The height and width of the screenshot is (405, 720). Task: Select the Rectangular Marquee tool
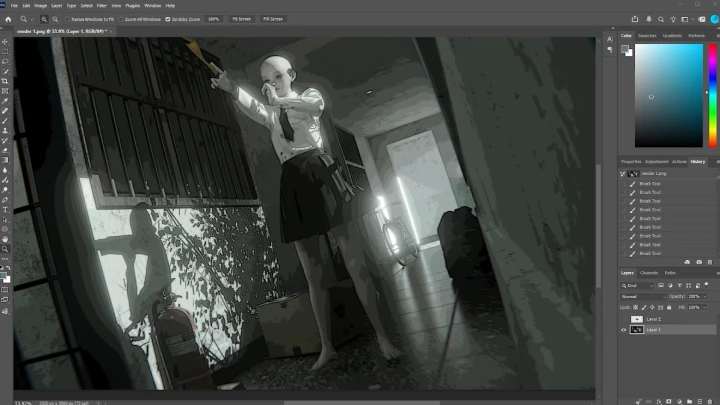click(5, 51)
